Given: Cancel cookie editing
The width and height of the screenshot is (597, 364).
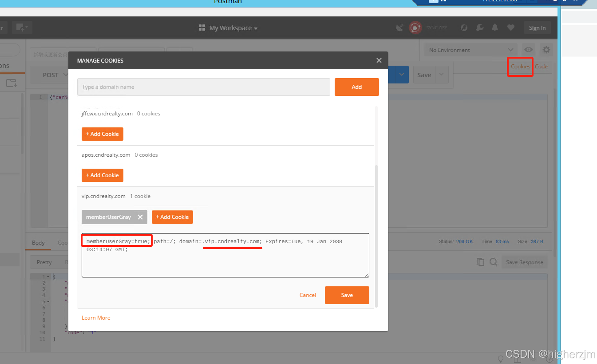Looking at the screenshot, I should click(308, 295).
